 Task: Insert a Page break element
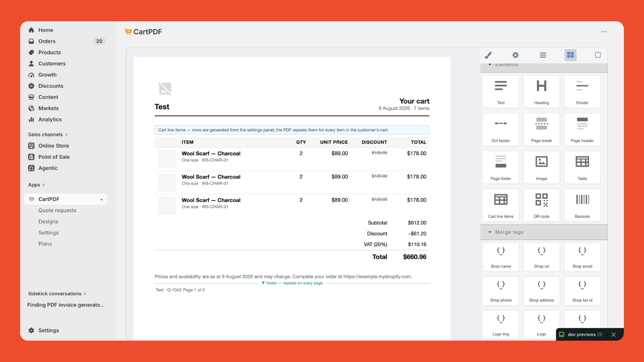[x=541, y=130]
